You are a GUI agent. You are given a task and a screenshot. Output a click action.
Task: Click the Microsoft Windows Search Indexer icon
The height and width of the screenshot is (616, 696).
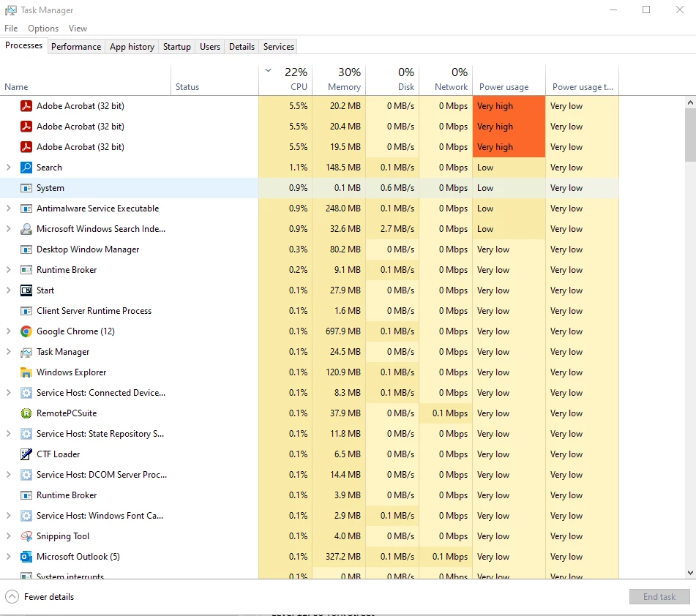26,229
